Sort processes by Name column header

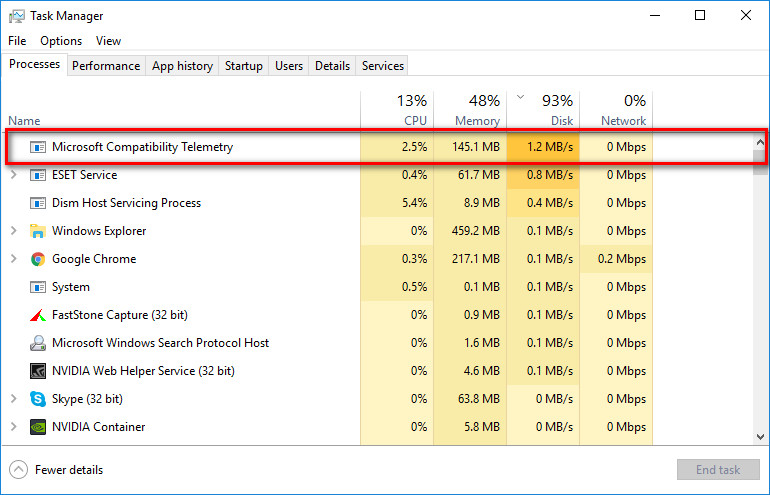[x=24, y=121]
